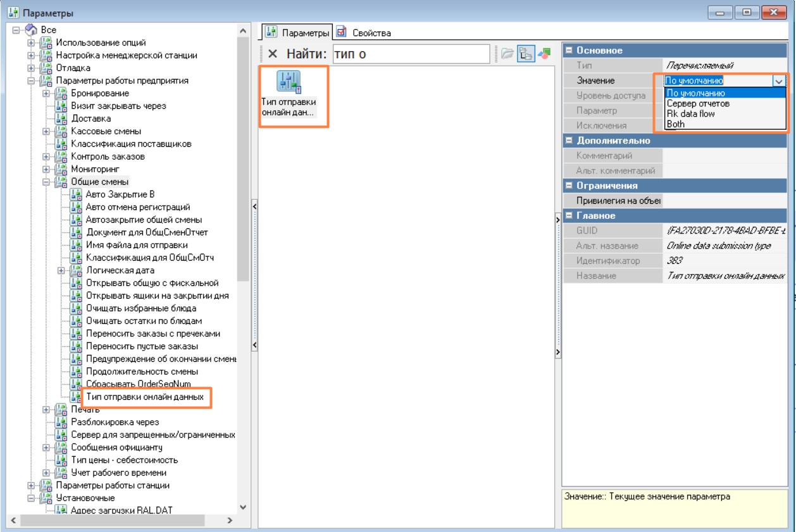Click the open folder icon in search toolbar
This screenshot has width=796, height=532.
tap(507, 54)
